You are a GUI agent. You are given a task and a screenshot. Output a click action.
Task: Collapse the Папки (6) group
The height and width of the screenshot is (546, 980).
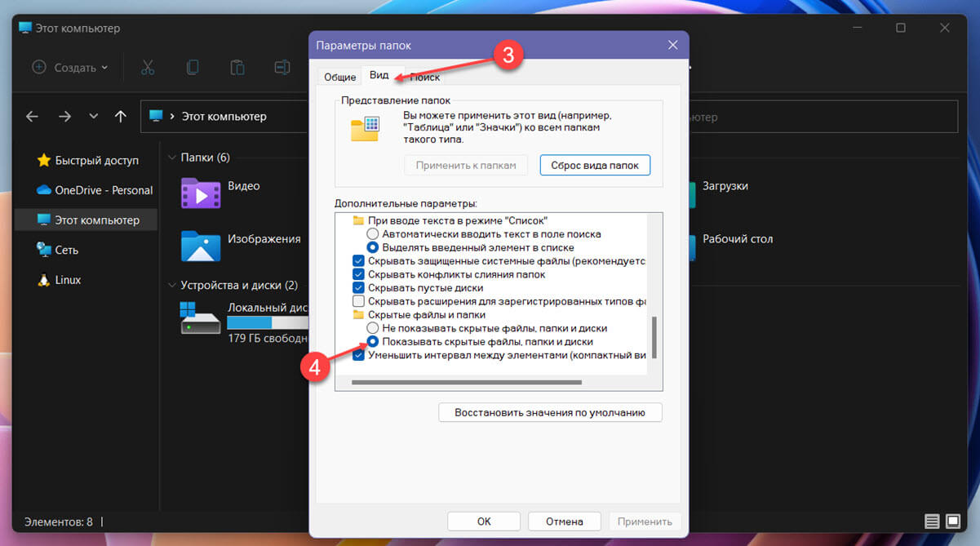172,157
